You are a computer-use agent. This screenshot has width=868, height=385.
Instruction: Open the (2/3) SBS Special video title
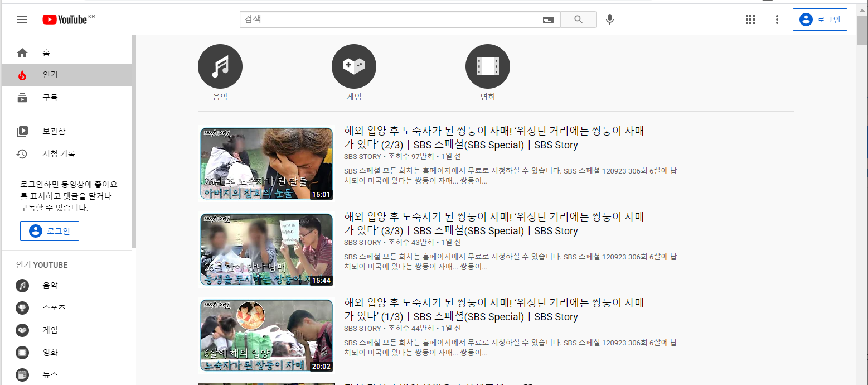tap(494, 138)
